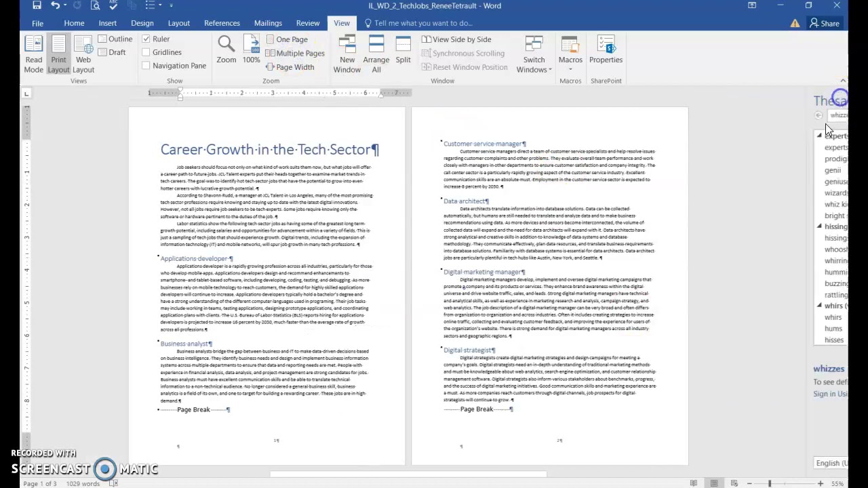Viewport: 868px width, 488px height.
Task: Open the undo history dropdown arrow
Action: (x=64, y=5)
